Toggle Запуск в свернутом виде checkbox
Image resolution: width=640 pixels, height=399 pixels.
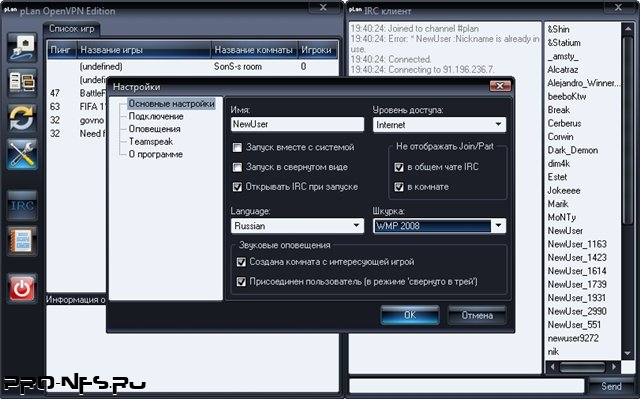point(237,167)
